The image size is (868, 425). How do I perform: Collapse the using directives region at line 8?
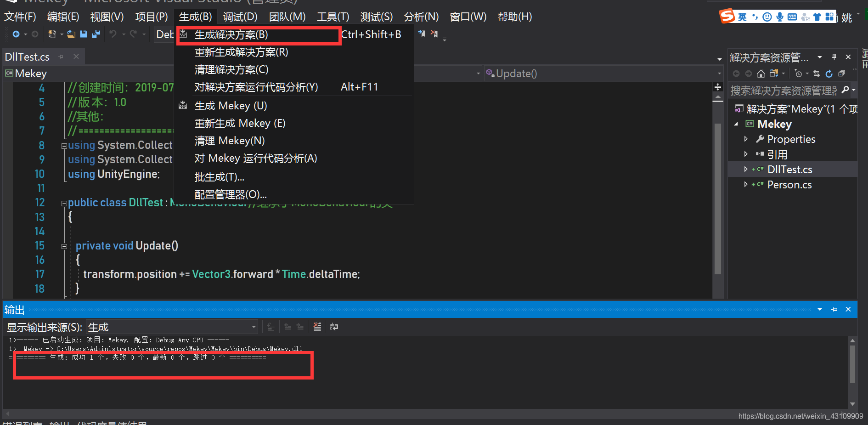point(64,146)
